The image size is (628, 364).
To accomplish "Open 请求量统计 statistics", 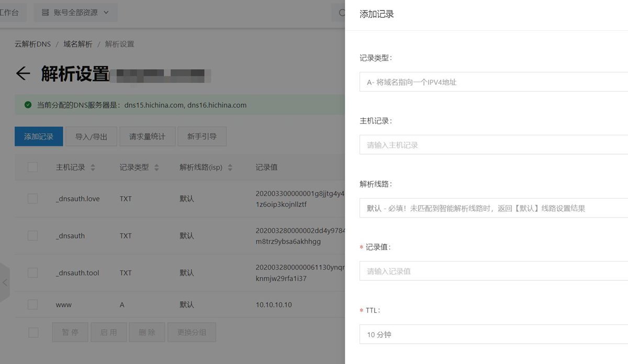I will click(147, 136).
